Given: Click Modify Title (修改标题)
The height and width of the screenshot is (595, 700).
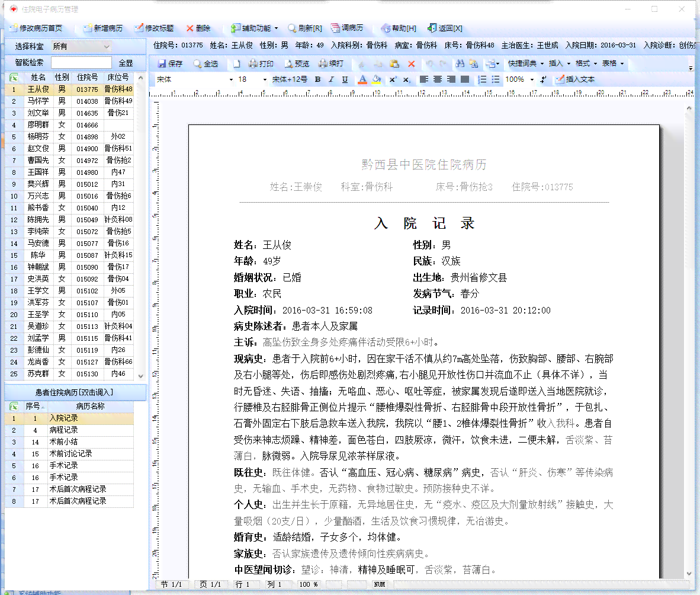Looking at the screenshot, I should pos(154,28).
